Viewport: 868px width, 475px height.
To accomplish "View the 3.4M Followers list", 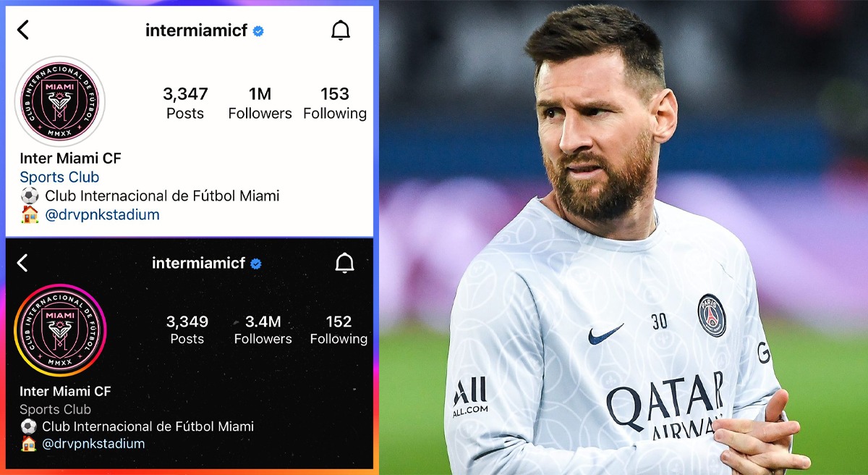I will pos(263,329).
